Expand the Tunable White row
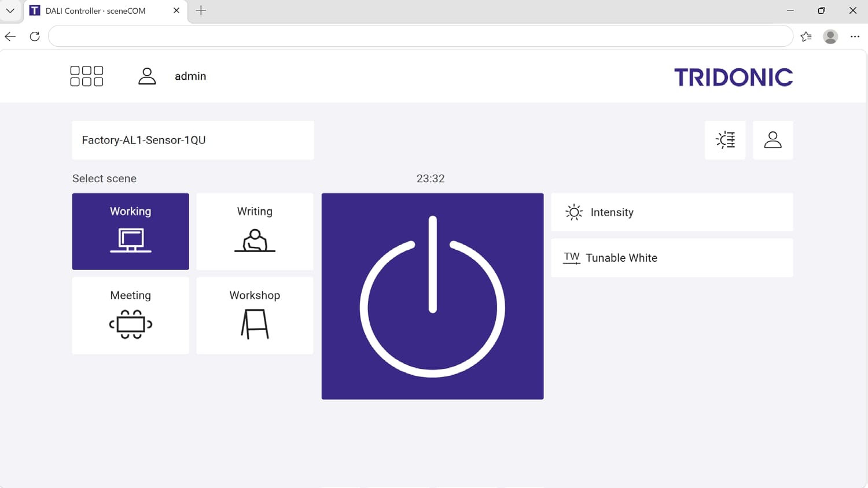 pos(672,258)
